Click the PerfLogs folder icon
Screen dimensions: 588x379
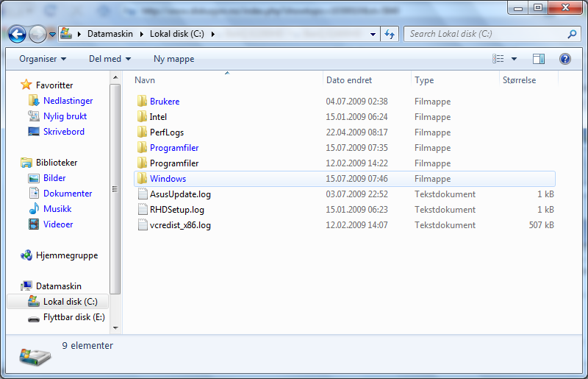click(142, 132)
